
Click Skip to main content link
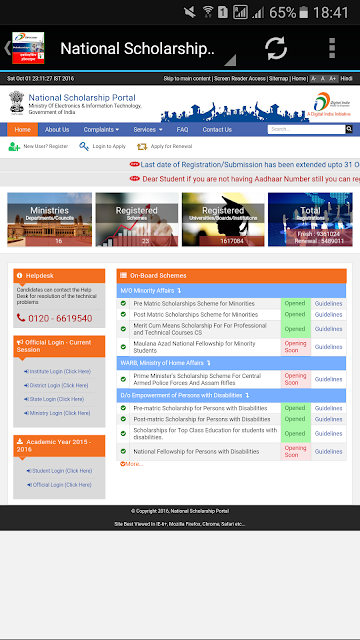point(187,78)
